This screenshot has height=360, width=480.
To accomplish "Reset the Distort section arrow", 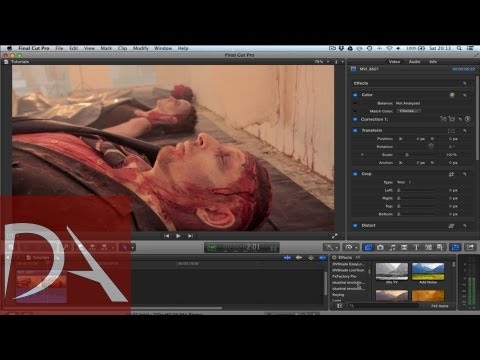I will pyautogui.click(x=464, y=226).
